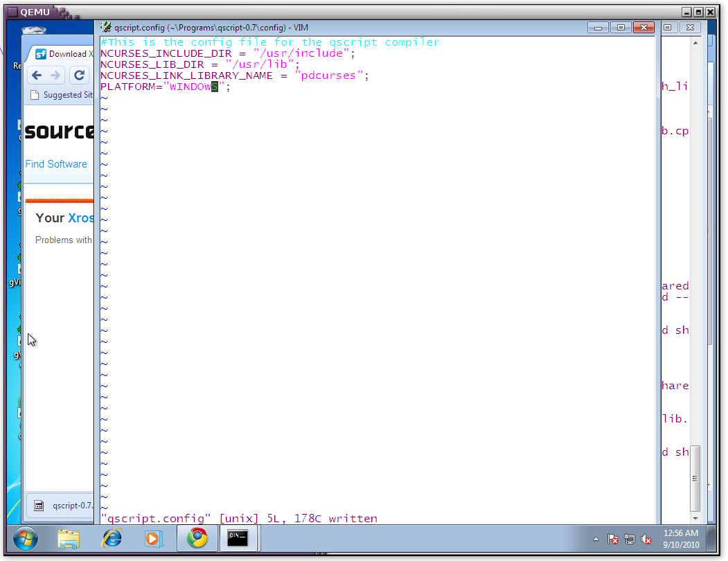
Task: Click the clock showing 12:56 AM
Action: [x=682, y=539]
